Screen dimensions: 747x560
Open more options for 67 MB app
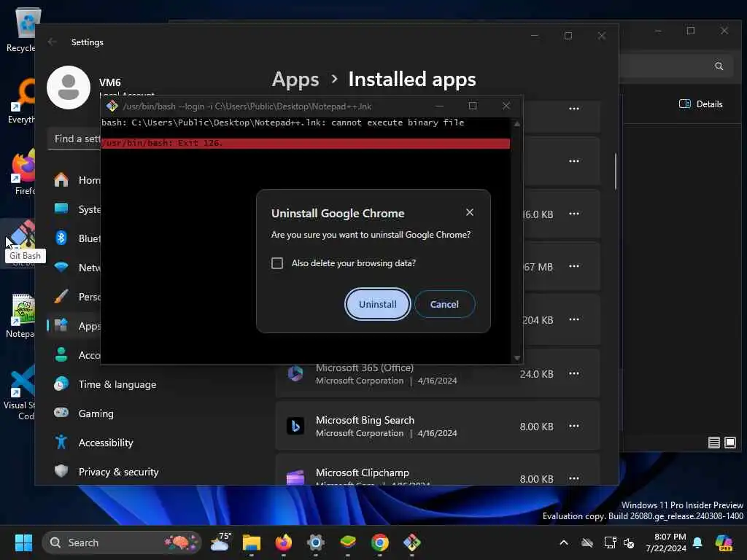573,267
